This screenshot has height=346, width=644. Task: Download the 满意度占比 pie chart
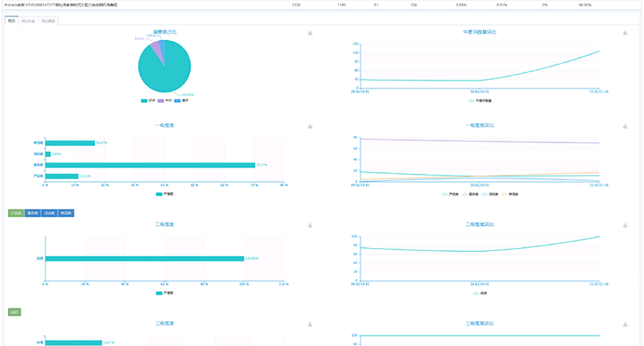310,33
